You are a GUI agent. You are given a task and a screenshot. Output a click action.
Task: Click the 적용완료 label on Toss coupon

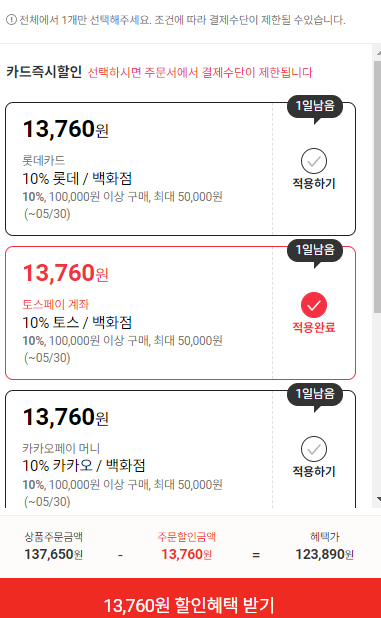click(314, 327)
